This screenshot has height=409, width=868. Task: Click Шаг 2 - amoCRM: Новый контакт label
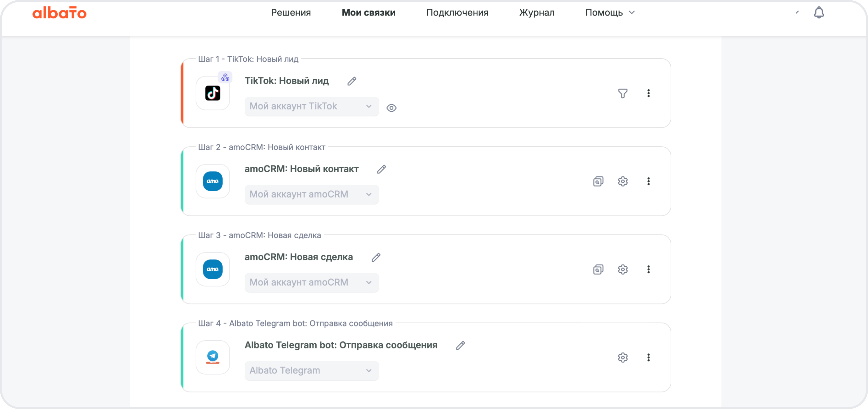(x=261, y=147)
